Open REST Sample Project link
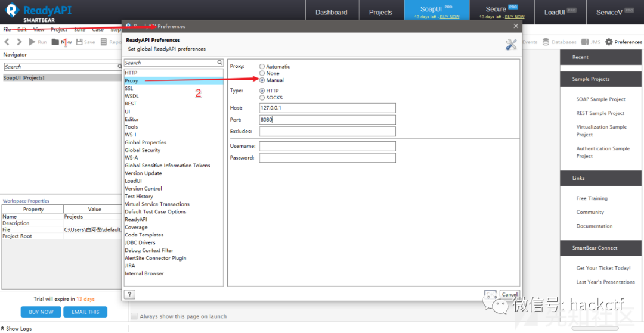644x333 pixels. point(600,113)
